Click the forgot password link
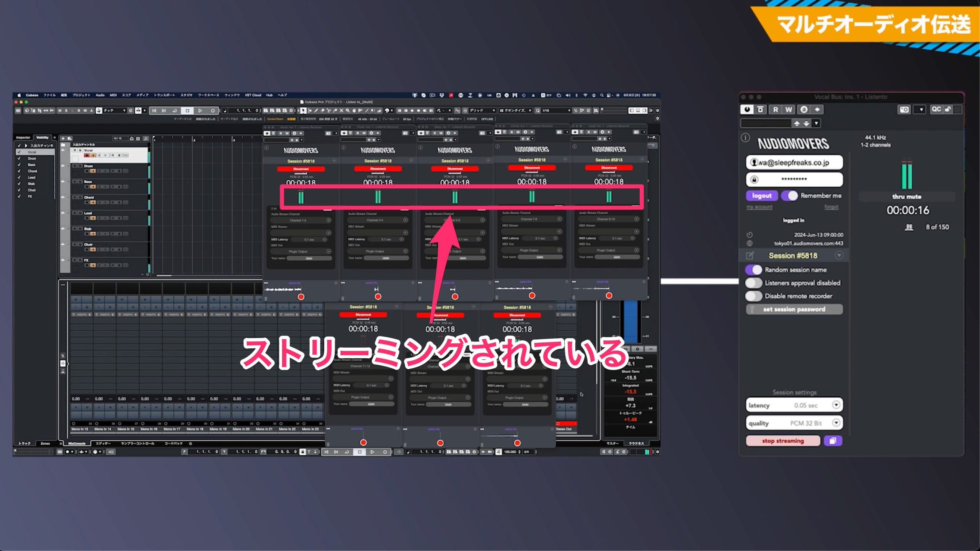Screen dimensions: 980x551 [x=831, y=207]
